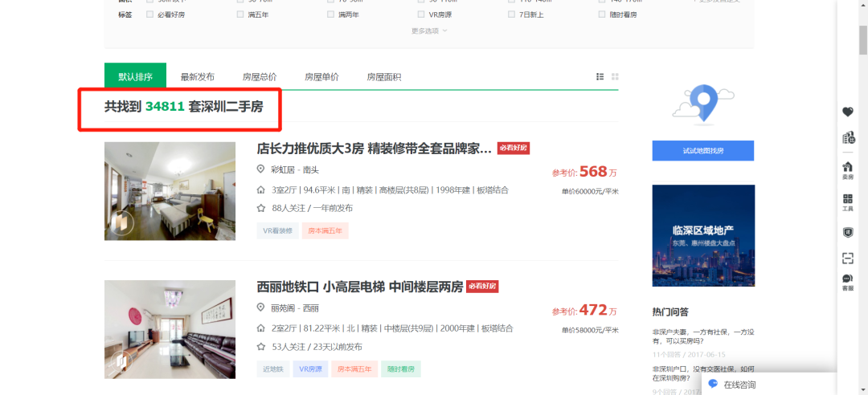Open 南头 district link
868x395 pixels.
(x=310, y=170)
